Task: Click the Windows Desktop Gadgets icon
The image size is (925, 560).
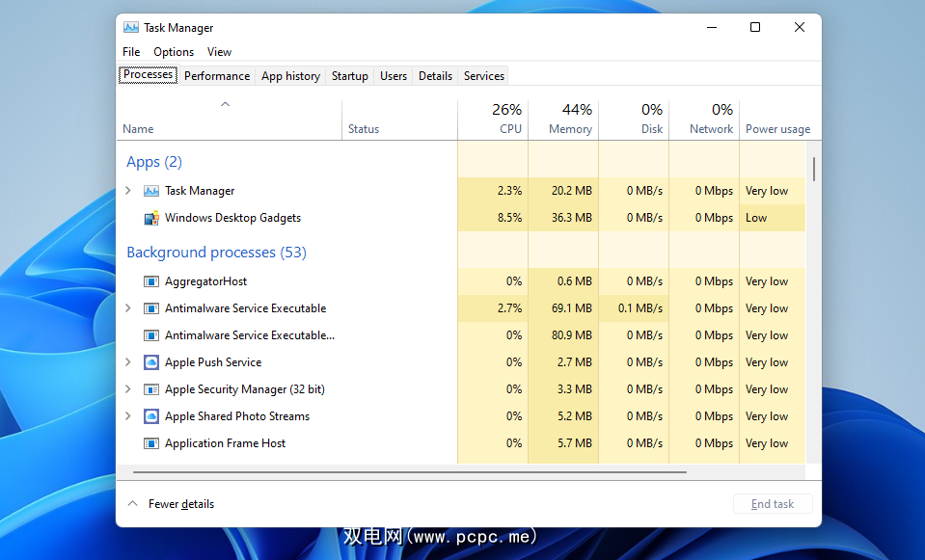Action: click(150, 218)
